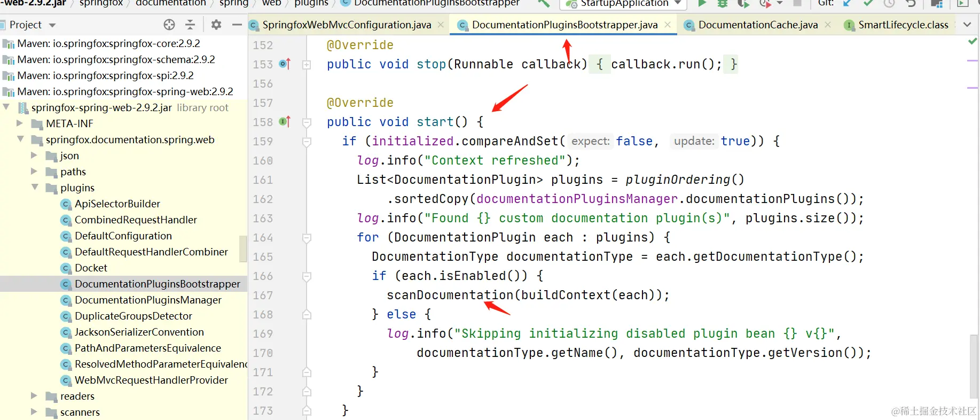The width and height of the screenshot is (980, 420).
Task: Collapse the for loop at line 164
Action: (307, 238)
